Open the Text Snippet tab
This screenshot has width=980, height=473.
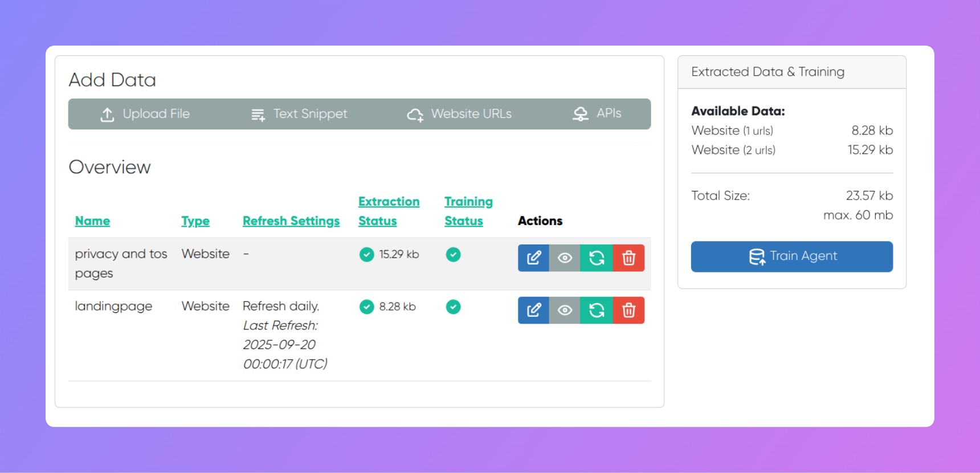(x=299, y=114)
